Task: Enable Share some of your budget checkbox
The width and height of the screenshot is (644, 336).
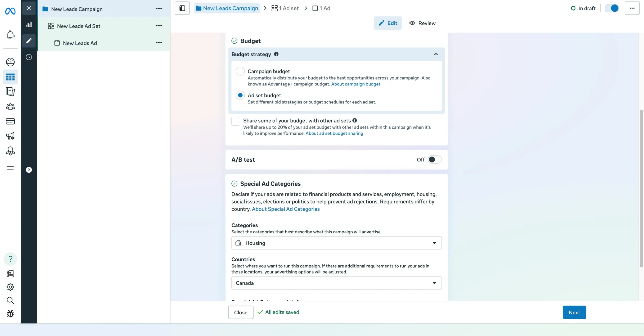Action: point(236,121)
